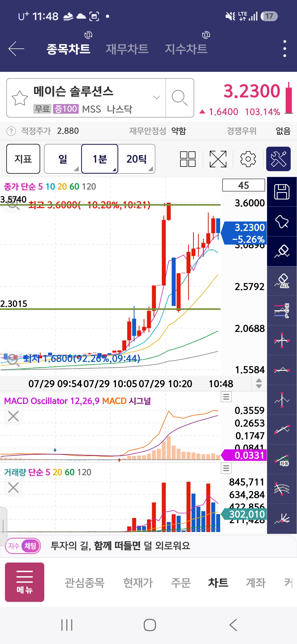Tap the Android recent apps button
Viewport: 297px width, 644px height.
pos(67,625)
